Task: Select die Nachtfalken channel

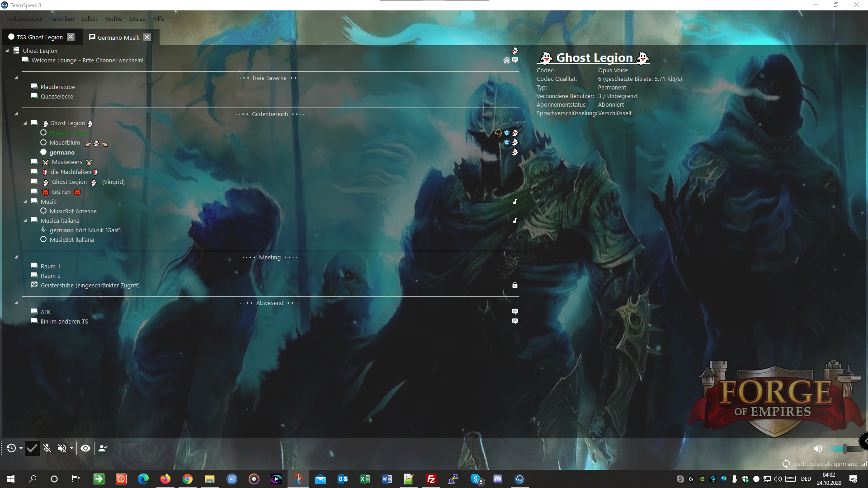Action: click(71, 172)
